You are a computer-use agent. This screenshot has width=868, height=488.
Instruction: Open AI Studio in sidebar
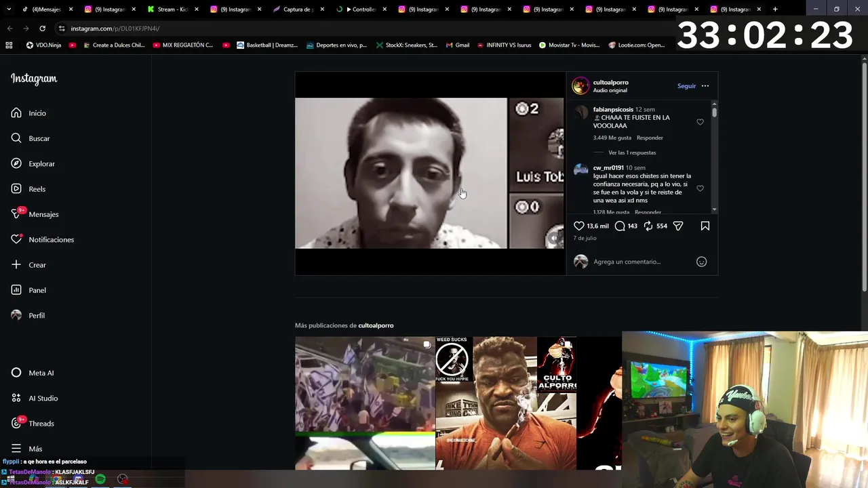point(35,398)
